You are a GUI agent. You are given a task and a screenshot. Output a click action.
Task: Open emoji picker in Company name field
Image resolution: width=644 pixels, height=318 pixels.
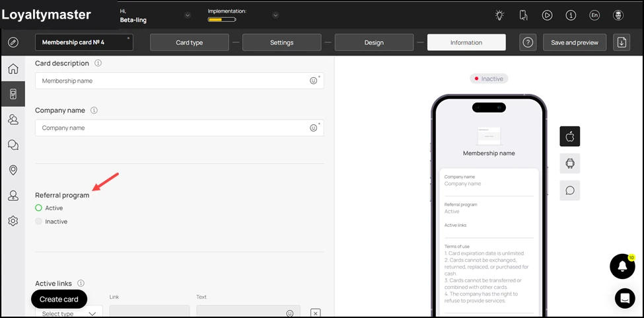pos(313,128)
